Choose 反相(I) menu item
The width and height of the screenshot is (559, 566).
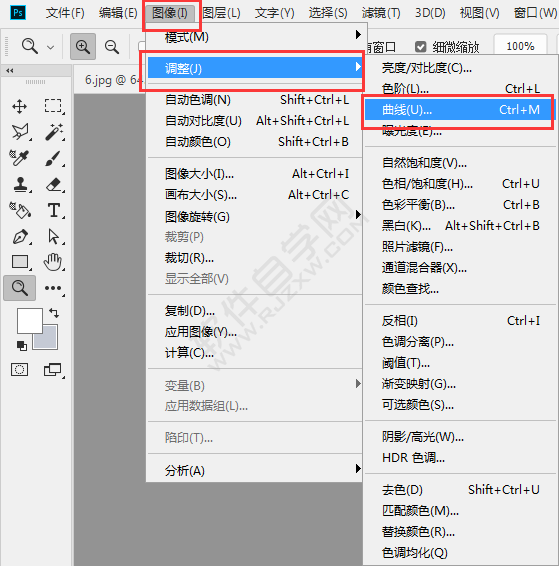(x=460, y=321)
